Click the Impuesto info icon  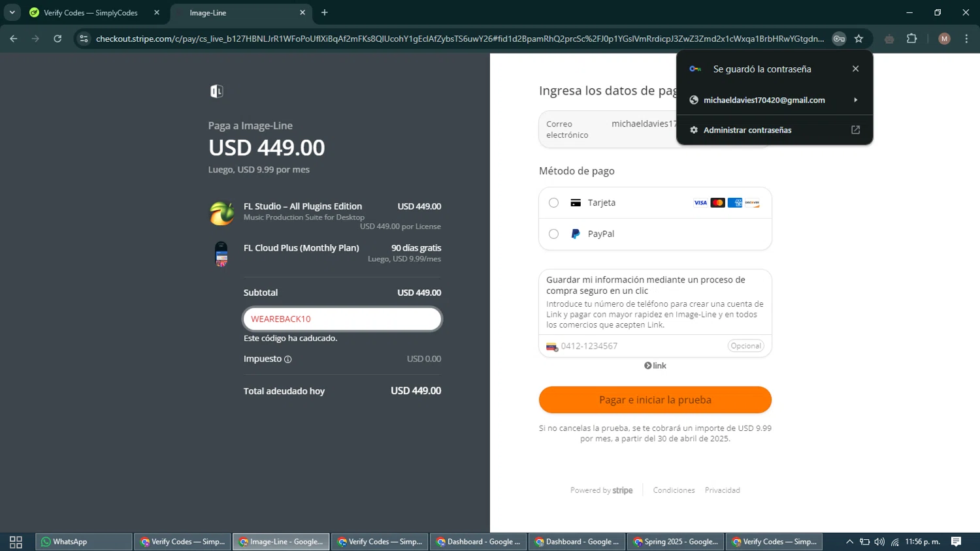click(287, 359)
